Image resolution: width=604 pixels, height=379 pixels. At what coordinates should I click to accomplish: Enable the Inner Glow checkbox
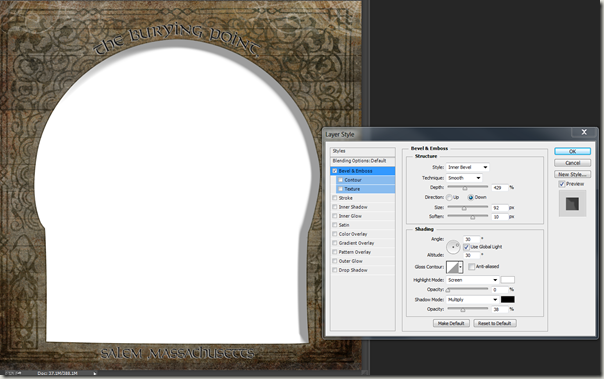[x=334, y=216]
